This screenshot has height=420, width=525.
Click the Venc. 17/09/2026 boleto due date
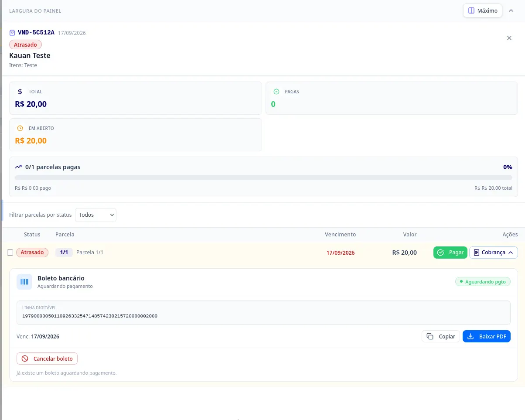click(38, 336)
